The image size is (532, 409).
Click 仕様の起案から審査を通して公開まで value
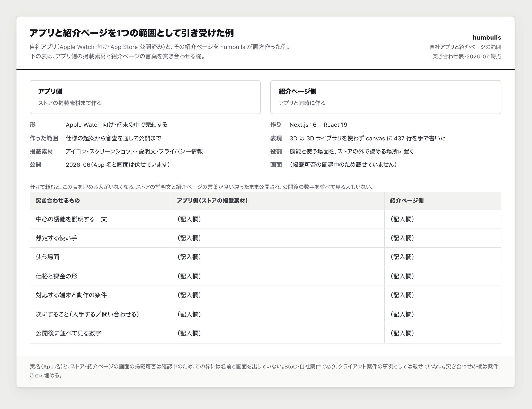tap(113, 138)
